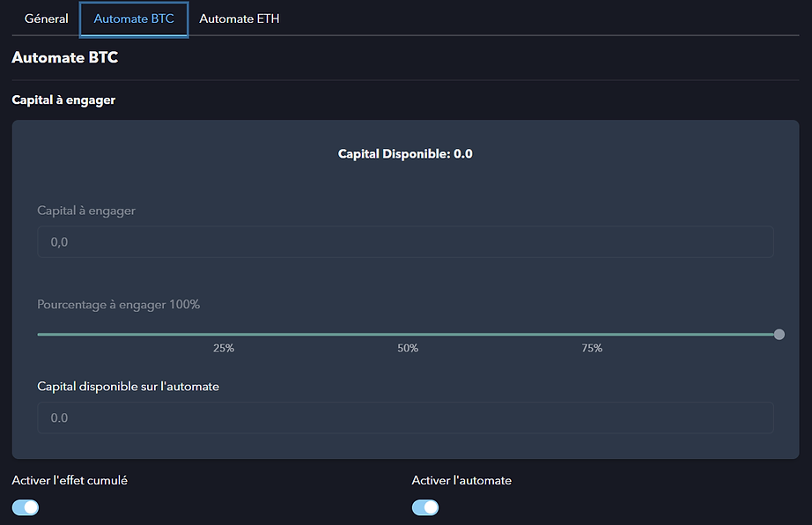Set slider to the 75% mark
Image resolution: width=812 pixels, height=525 pixels.
[x=592, y=335]
